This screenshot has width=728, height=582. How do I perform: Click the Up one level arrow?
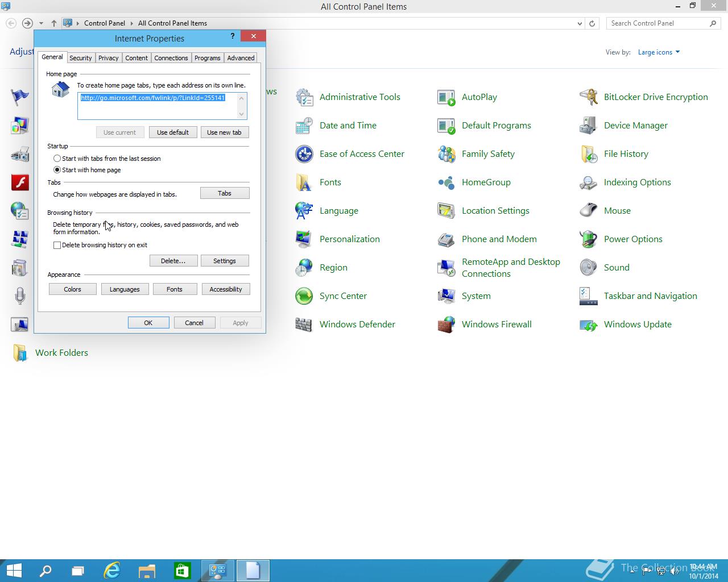[53, 23]
